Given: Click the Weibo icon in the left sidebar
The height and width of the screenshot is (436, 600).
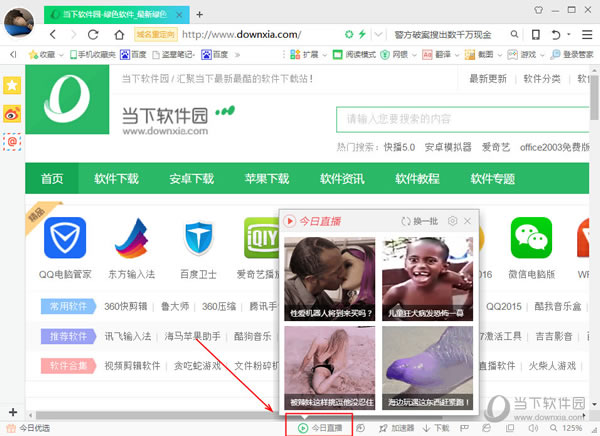Looking at the screenshot, I should coord(12,114).
